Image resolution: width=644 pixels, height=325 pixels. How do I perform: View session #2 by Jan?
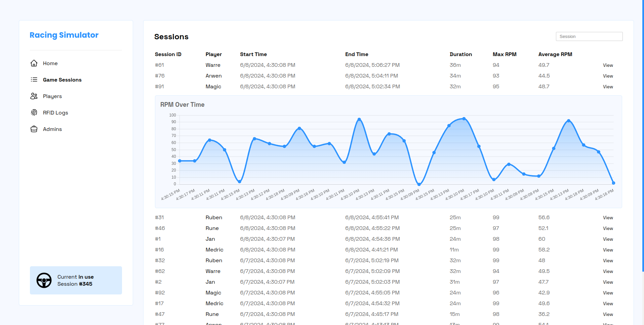pyautogui.click(x=608, y=282)
